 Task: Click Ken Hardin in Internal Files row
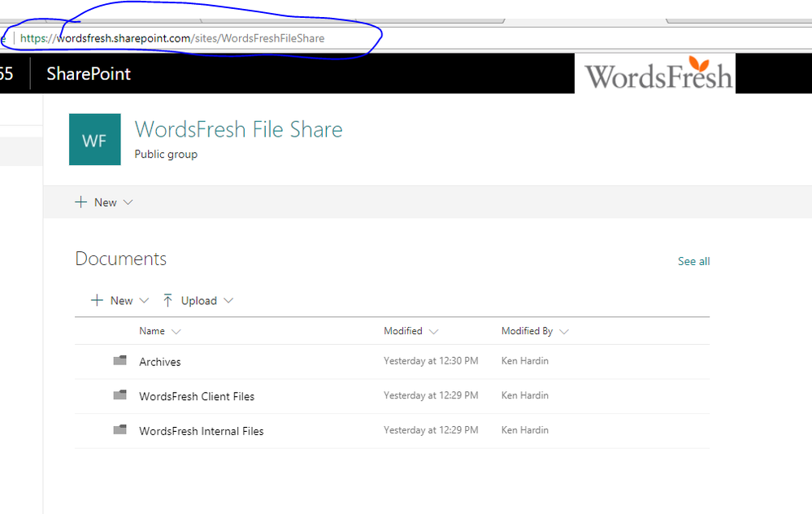point(524,430)
